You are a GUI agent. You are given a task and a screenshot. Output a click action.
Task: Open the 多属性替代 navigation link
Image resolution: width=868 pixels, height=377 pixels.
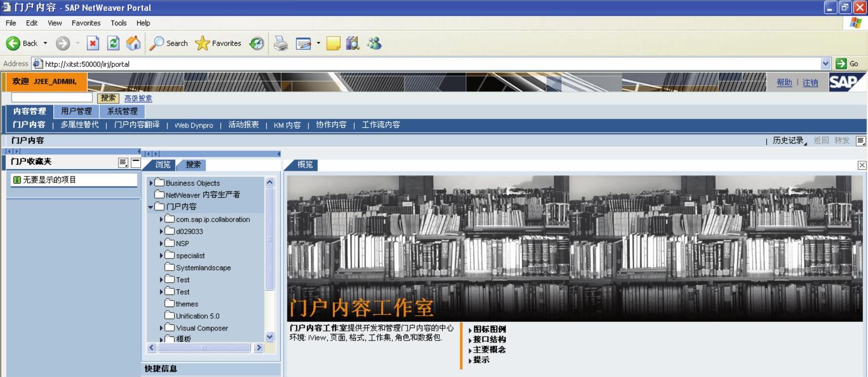80,125
